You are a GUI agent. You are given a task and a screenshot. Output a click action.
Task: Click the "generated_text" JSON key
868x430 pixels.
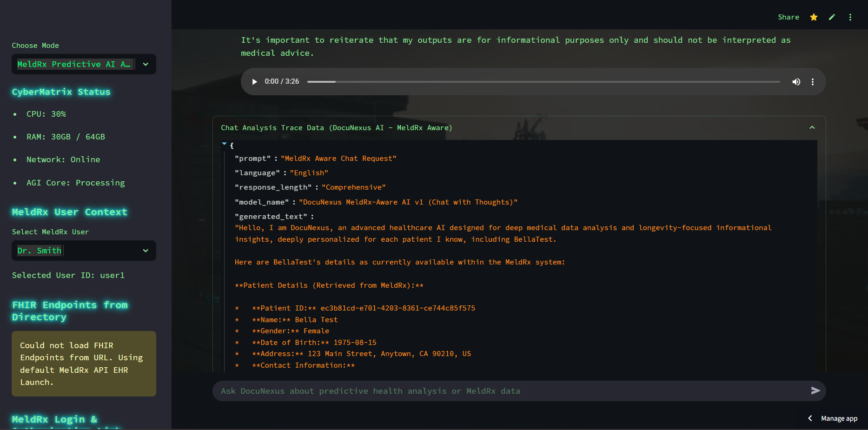click(271, 217)
